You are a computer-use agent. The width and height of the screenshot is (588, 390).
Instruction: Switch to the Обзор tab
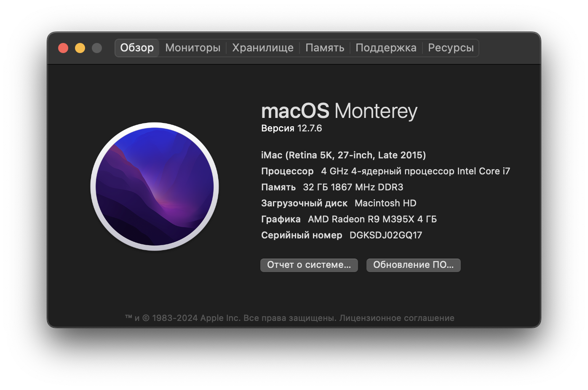point(137,48)
